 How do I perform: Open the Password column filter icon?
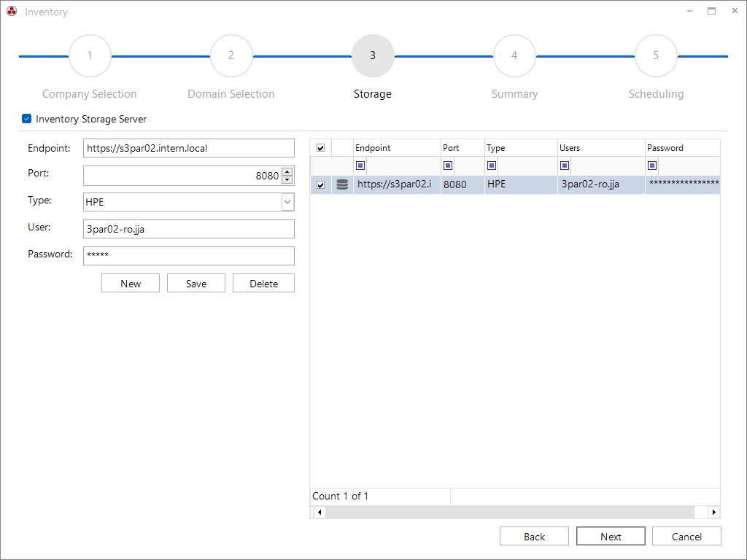pos(652,166)
